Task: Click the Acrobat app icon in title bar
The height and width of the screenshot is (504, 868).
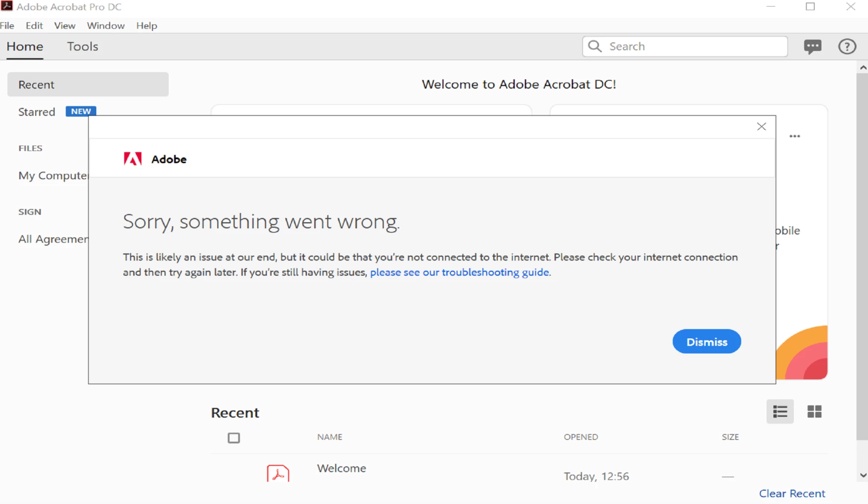Action: (x=6, y=6)
